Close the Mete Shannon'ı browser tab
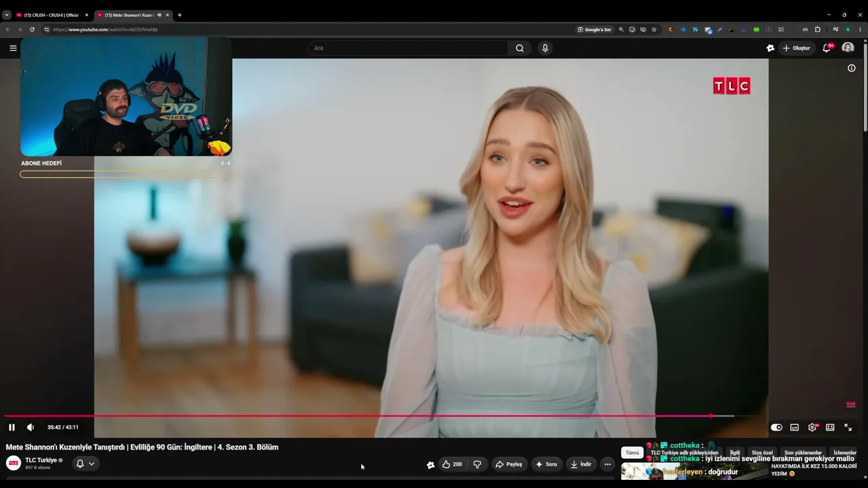868x488 pixels. tap(167, 15)
